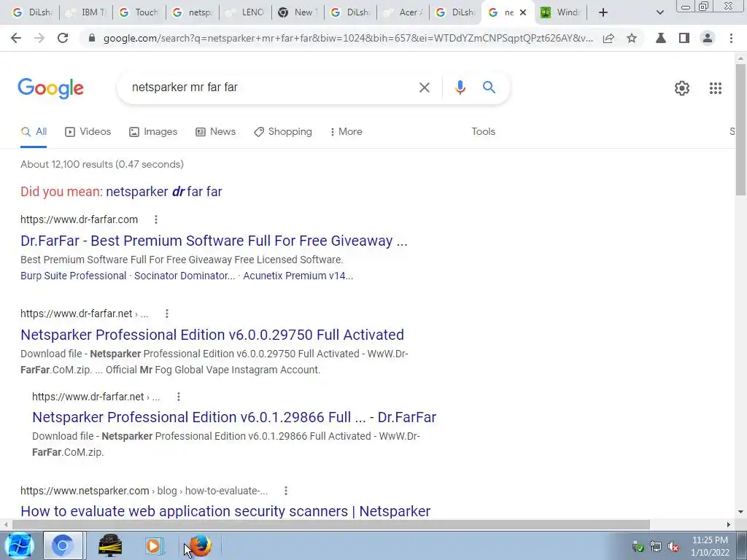
Task: Open the new tab with plus
Action: [603, 12]
